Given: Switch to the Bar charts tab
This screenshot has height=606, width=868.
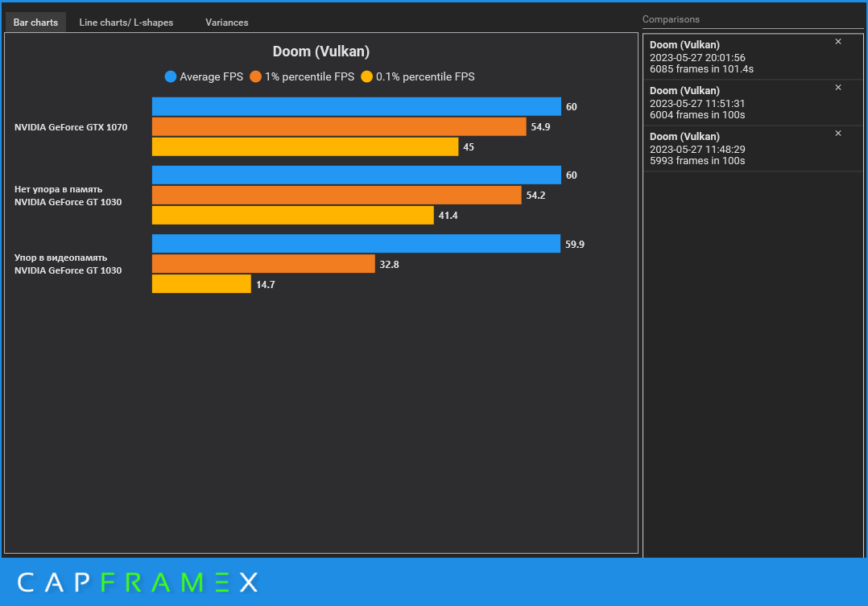Looking at the screenshot, I should tap(35, 23).
